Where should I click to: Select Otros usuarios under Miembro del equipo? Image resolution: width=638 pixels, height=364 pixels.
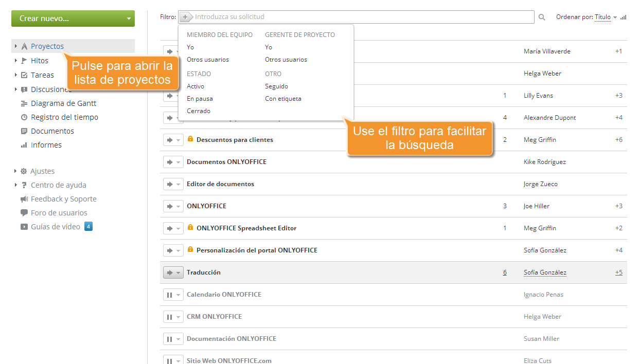coord(208,60)
